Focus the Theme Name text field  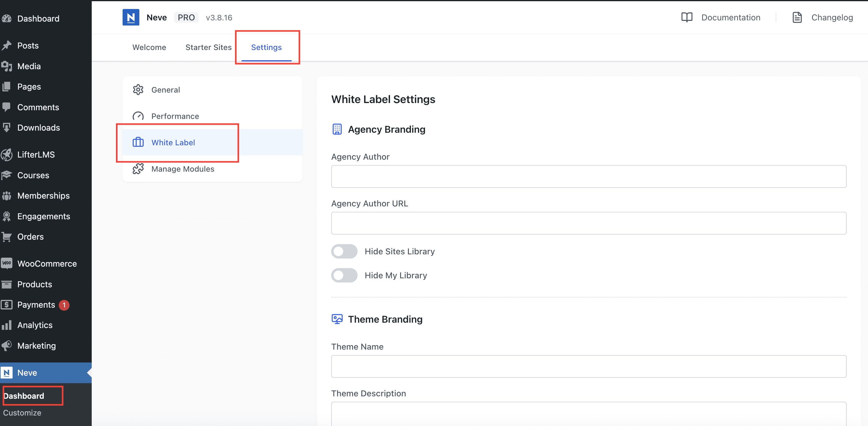(x=588, y=366)
